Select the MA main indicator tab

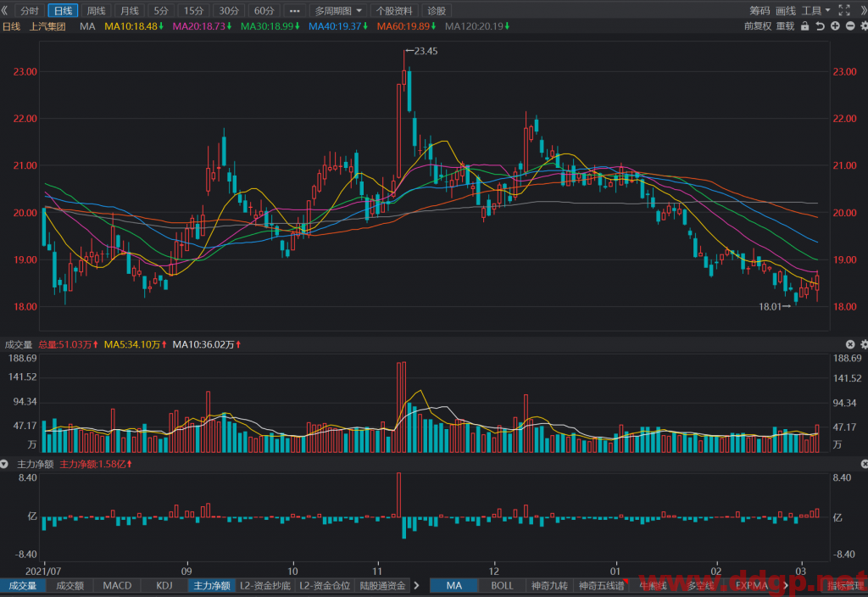(x=454, y=585)
